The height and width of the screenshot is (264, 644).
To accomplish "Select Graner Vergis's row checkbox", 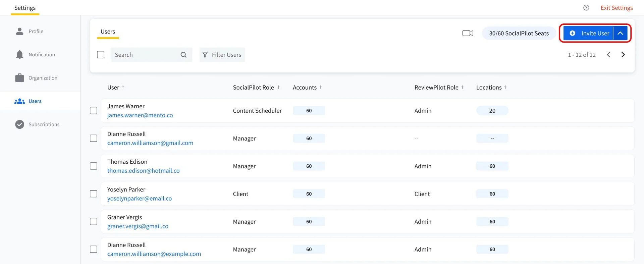I will (94, 222).
